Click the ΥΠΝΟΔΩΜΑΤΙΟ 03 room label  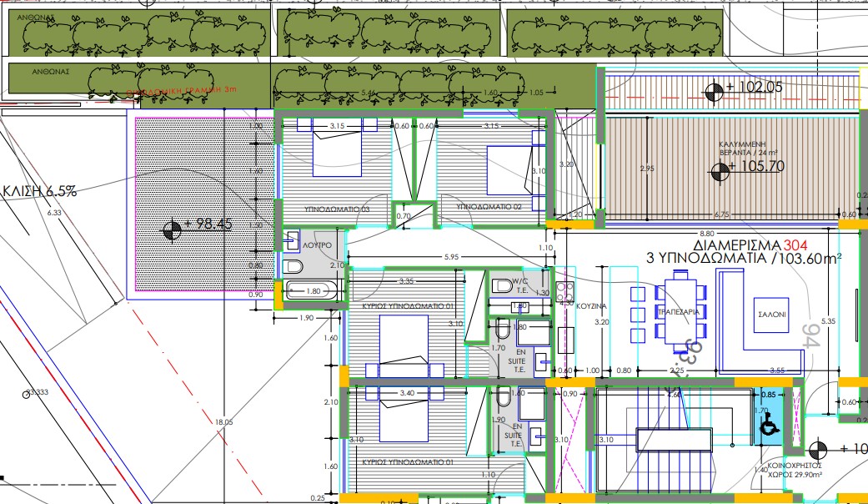[337, 209]
